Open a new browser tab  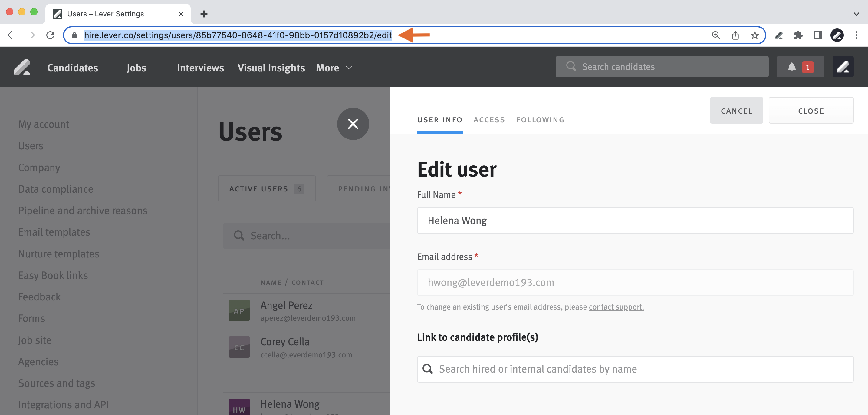[204, 14]
